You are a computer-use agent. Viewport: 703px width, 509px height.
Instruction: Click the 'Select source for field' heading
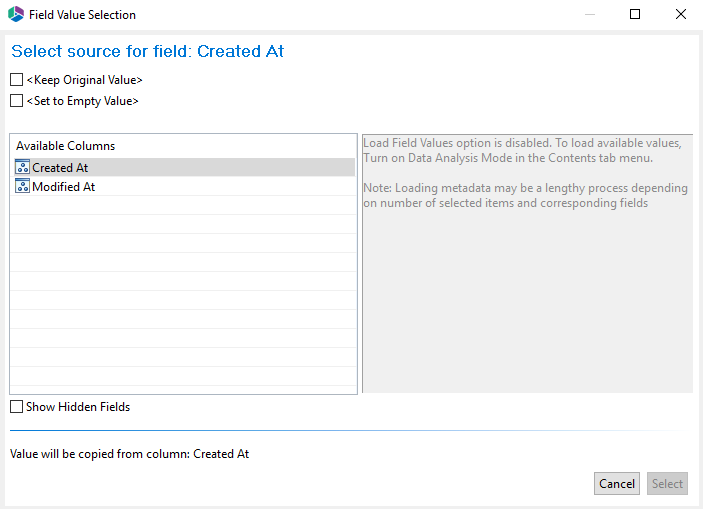click(147, 51)
